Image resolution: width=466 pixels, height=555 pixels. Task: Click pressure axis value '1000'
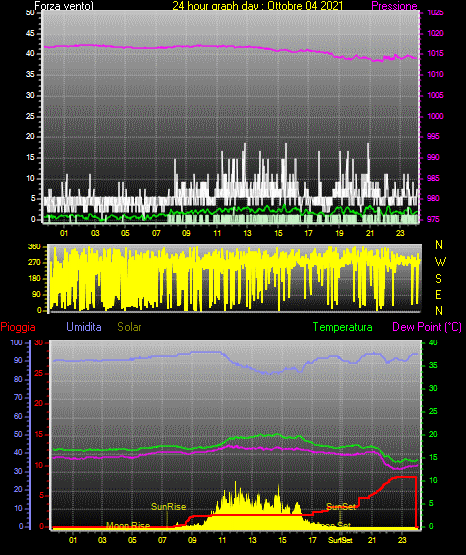pyautogui.click(x=435, y=116)
